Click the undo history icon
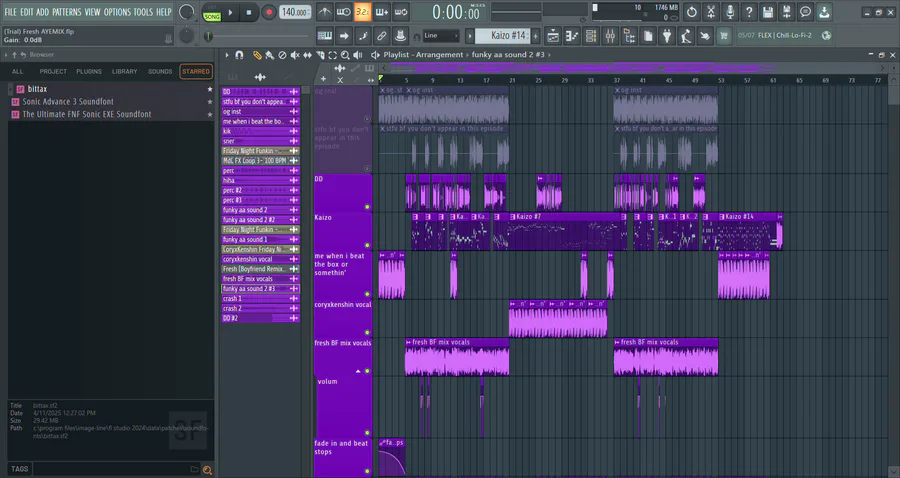This screenshot has height=478, width=900. click(x=692, y=11)
